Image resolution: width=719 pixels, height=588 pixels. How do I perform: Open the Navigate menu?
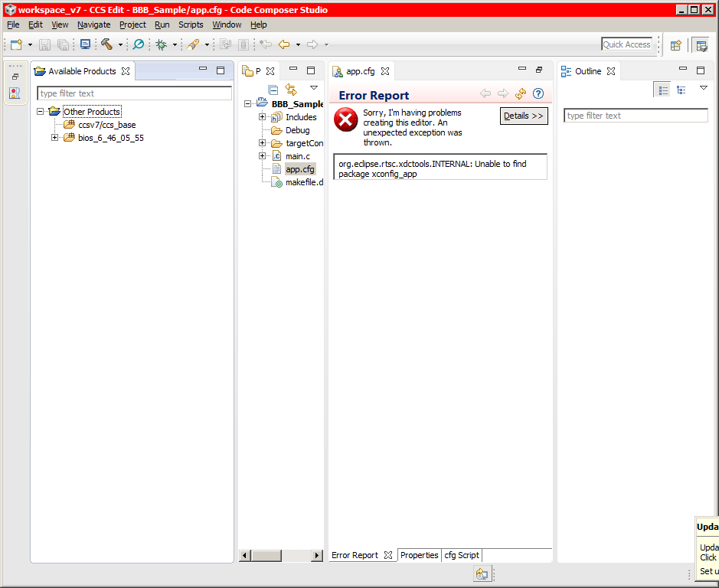pyautogui.click(x=93, y=24)
